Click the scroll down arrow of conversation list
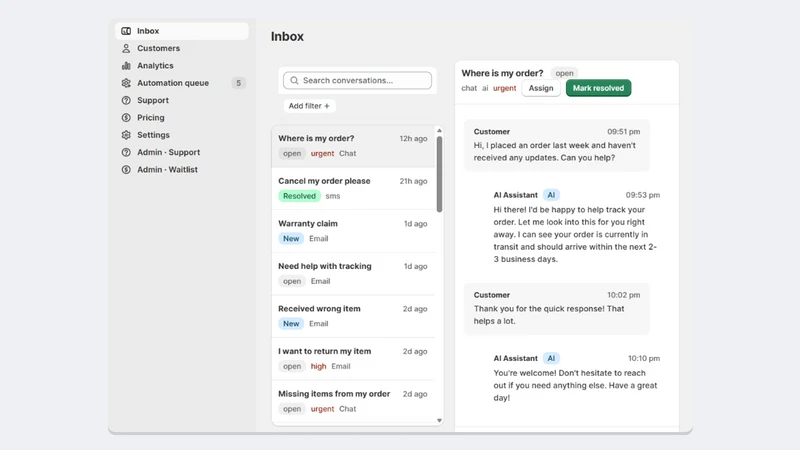This screenshot has width=800, height=450. tap(439, 420)
